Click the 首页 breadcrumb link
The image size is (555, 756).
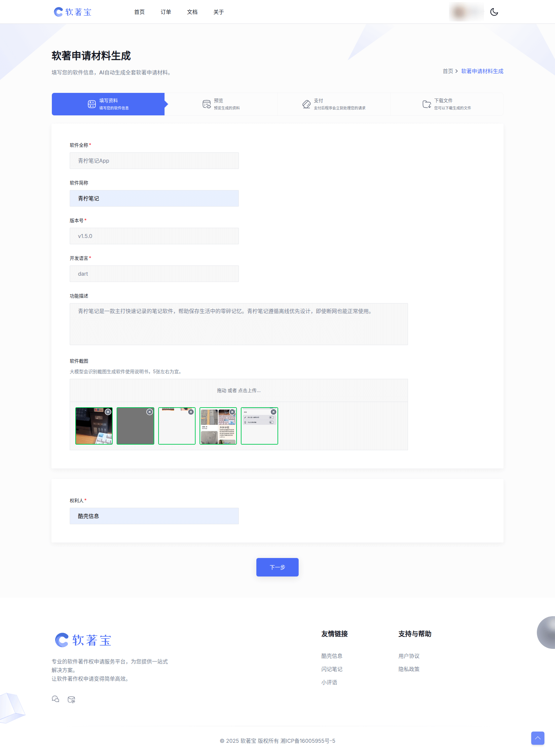coord(448,71)
